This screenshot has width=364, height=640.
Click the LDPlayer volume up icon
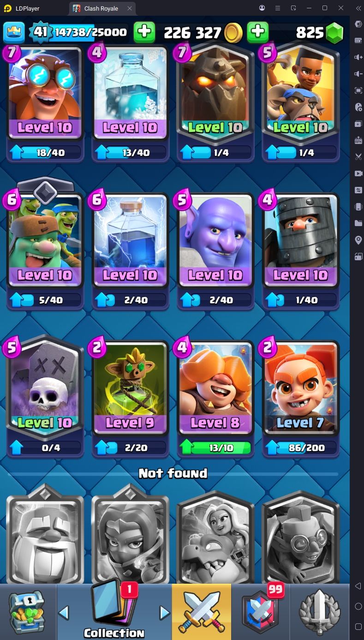pyautogui.click(x=358, y=57)
